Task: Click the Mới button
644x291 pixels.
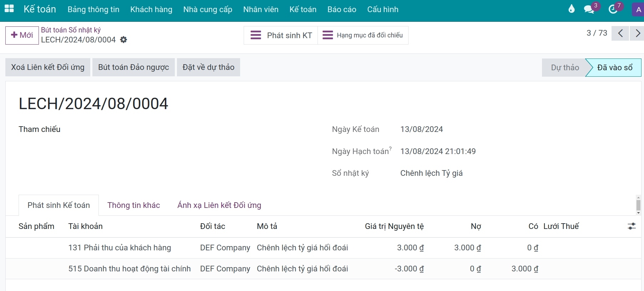Action: (x=22, y=35)
